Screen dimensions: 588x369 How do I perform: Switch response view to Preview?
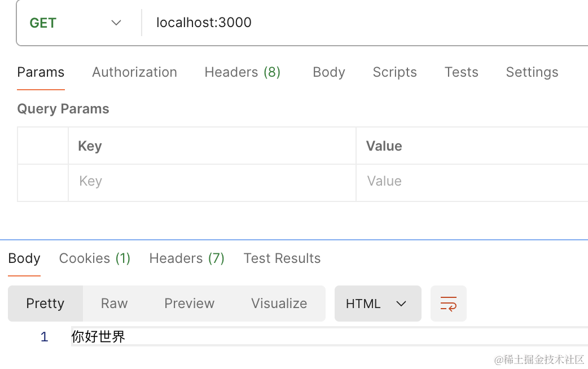click(189, 304)
